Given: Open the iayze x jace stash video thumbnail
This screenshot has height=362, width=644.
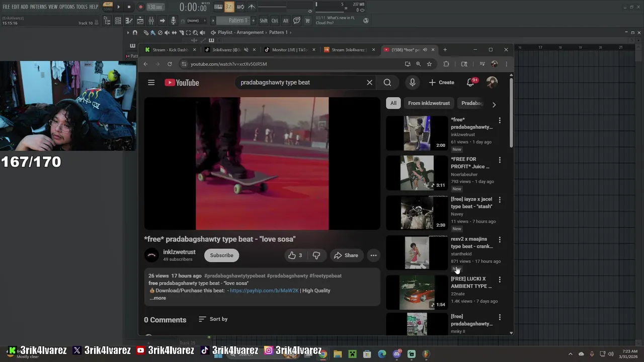Looking at the screenshot, I should [x=417, y=212].
